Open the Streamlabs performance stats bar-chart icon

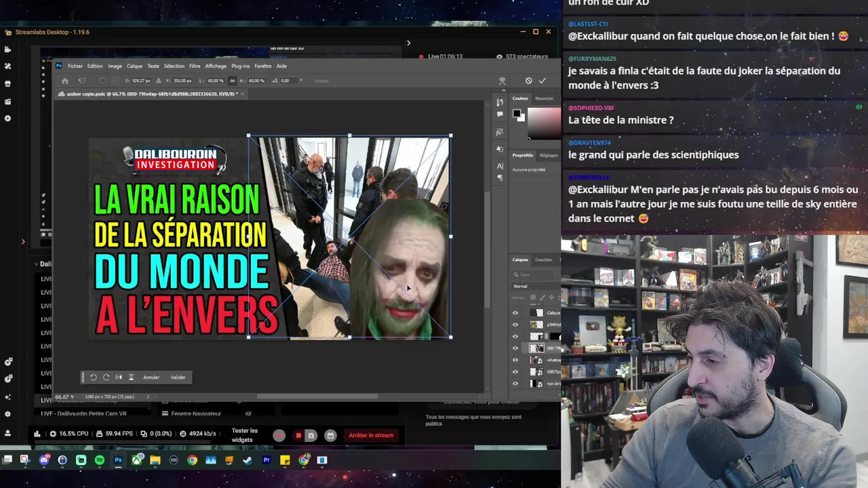(x=37, y=434)
